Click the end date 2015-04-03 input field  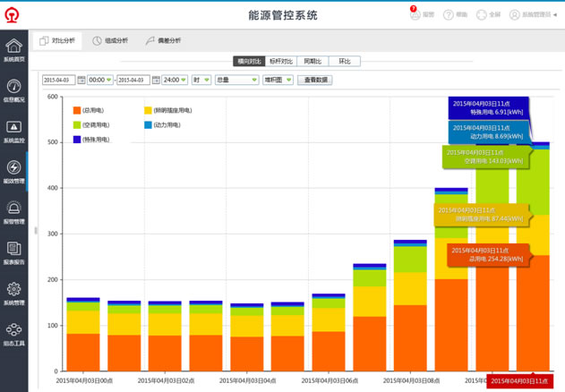point(133,80)
